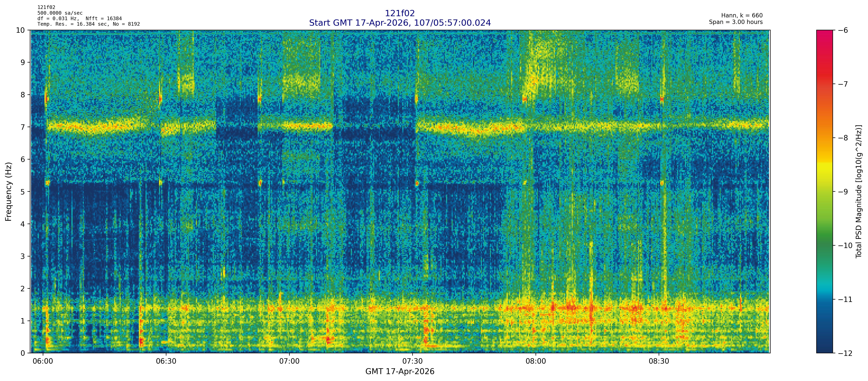Click the 10 Hz y-axis tick label
The height and width of the screenshot is (381, 868).
[x=20, y=30]
